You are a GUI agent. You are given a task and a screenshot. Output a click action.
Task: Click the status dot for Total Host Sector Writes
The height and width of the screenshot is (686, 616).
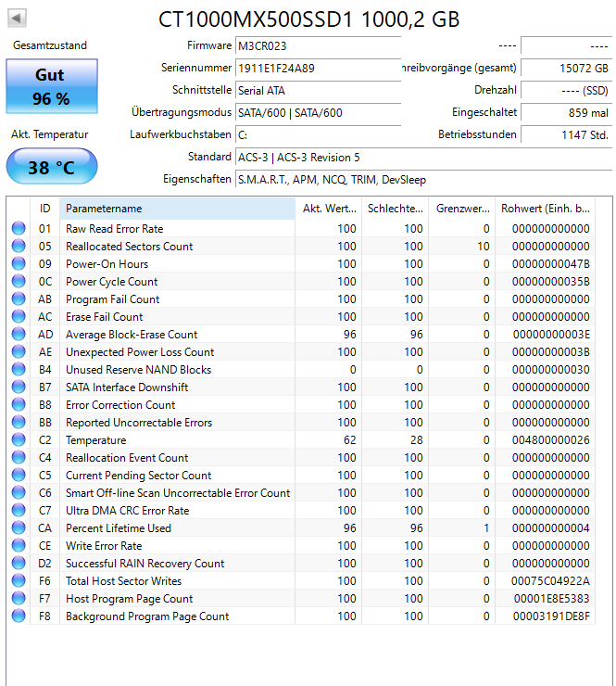[19, 580]
